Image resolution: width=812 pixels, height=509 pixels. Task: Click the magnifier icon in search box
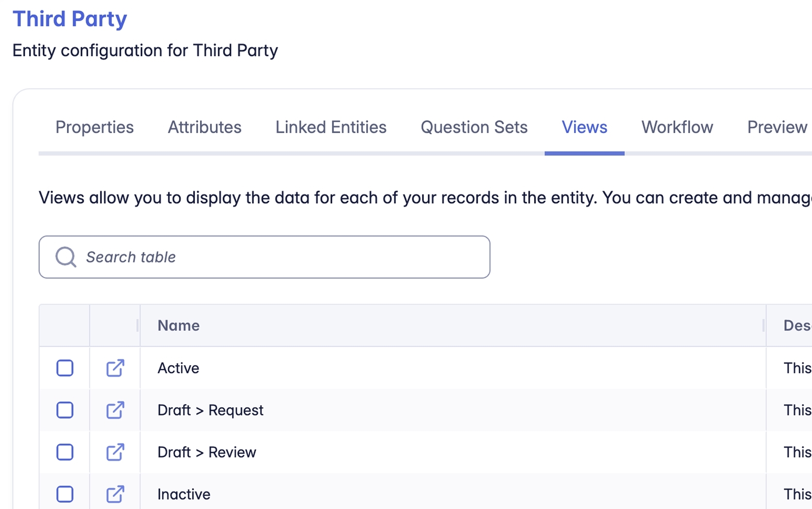65,257
